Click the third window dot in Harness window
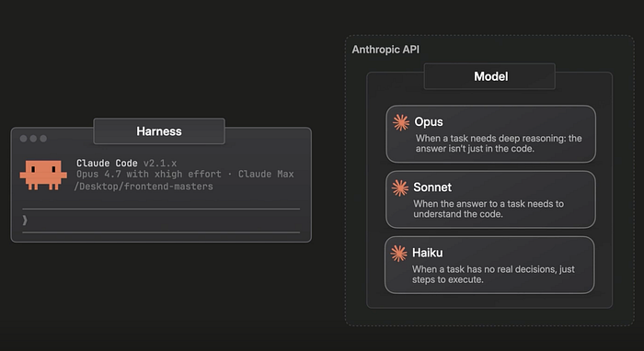644x351 pixels. tap(43, 139)
